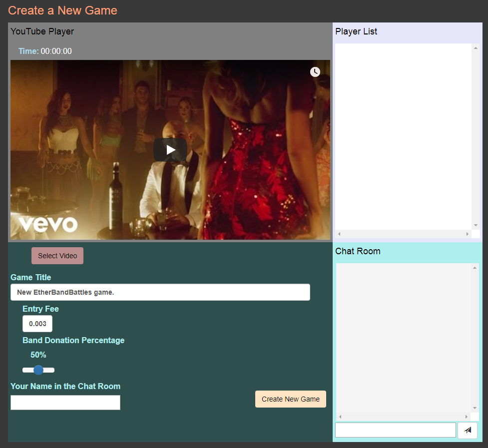The image size is (488, 448).
Task: Click the Chat Room heading
Action: click(x=358, y=251)
